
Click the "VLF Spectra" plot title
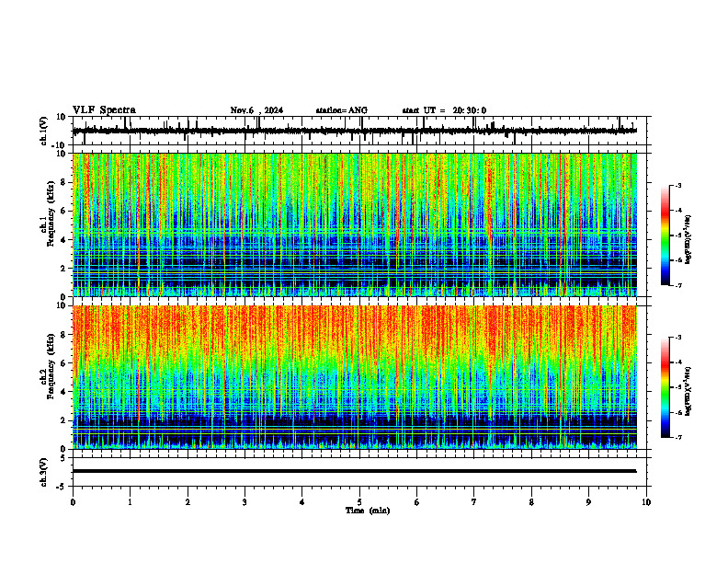pos(104,110)
